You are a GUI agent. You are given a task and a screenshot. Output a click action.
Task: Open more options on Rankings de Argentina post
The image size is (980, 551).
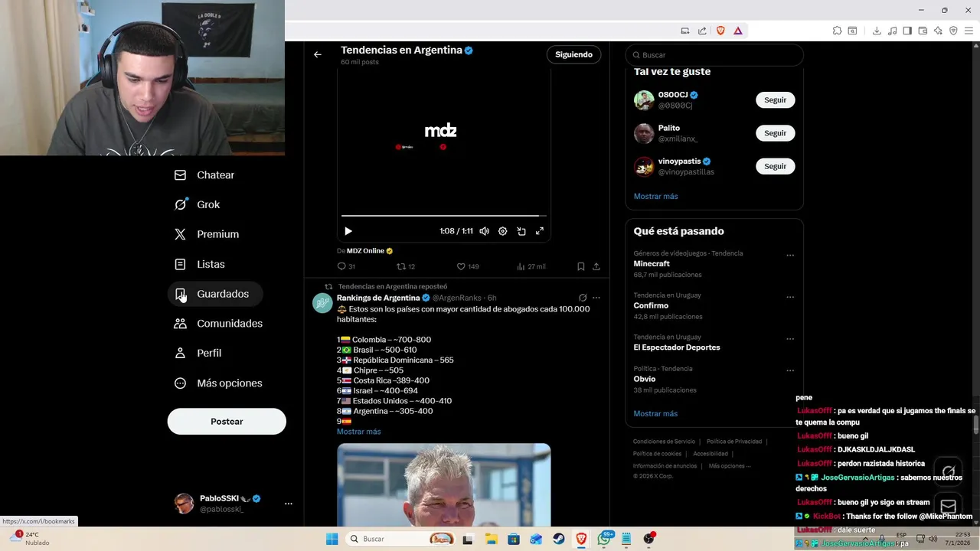pyautogui.click(x=596, y=298)
